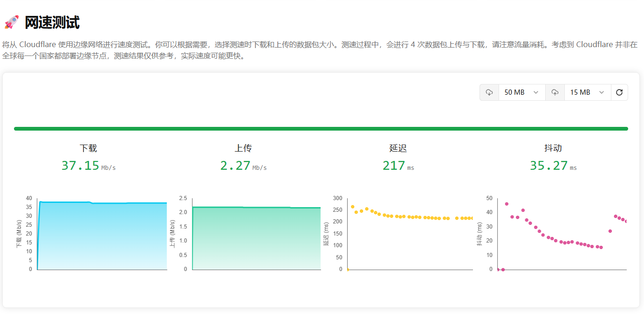
Task: Click the 35.27 ms jitter value
Action: (x=553, y=166)
